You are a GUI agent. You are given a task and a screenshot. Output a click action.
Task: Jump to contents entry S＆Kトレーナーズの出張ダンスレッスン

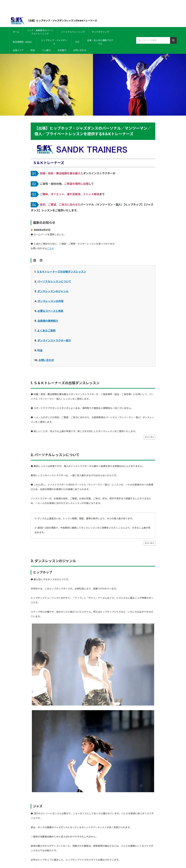(x=61, y=272)
